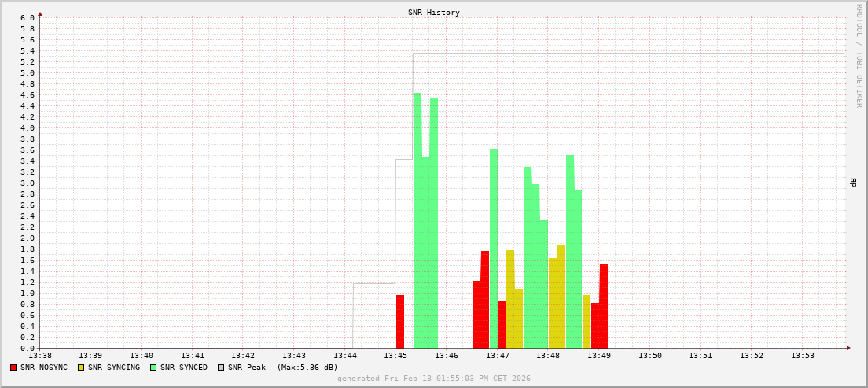Image resolution: width=868 pixels, height=388 pixels.
Task: Click the gray SNR Peak legend swatch
Action: [221, 368]
